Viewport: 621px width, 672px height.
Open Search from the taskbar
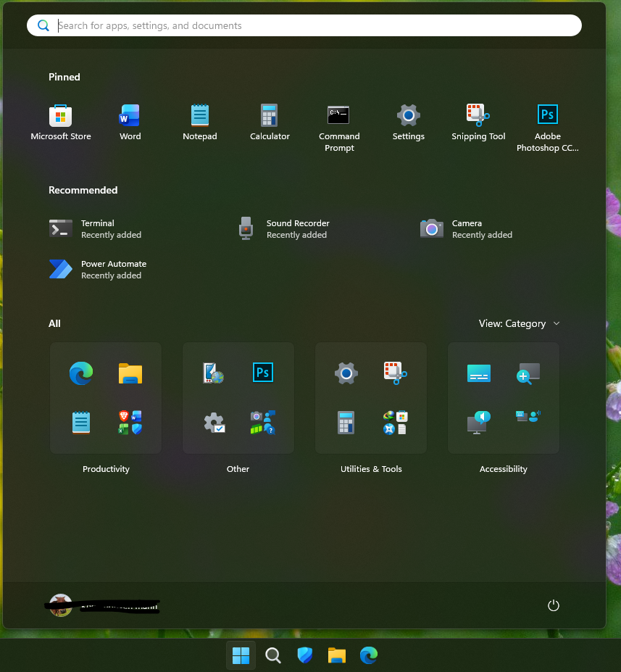[x=272, y=655]
